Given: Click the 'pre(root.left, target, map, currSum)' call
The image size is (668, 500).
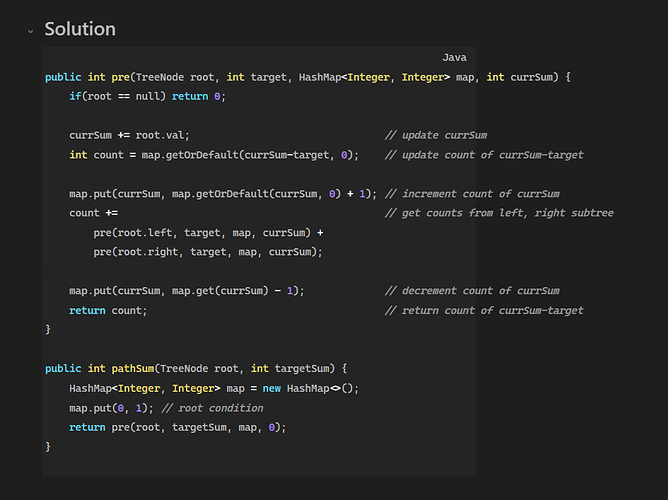Looking at the screenshot, I should 202,233.
